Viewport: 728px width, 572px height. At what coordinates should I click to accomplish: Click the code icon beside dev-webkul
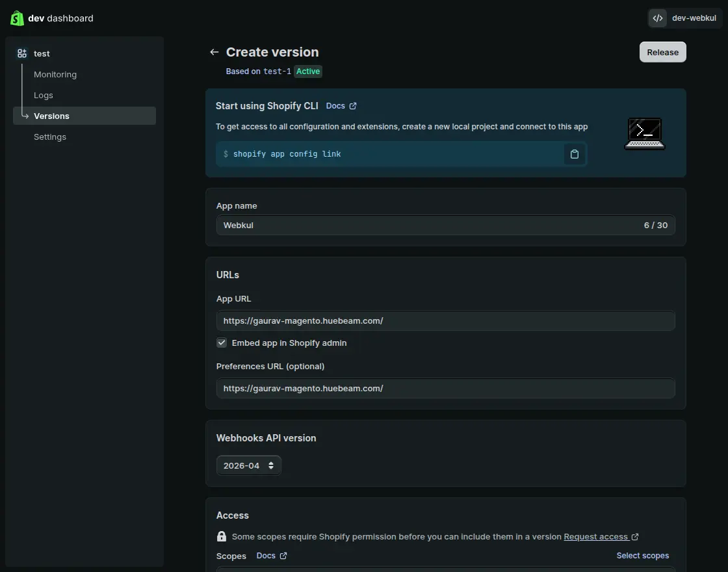[x=658, y=18]
